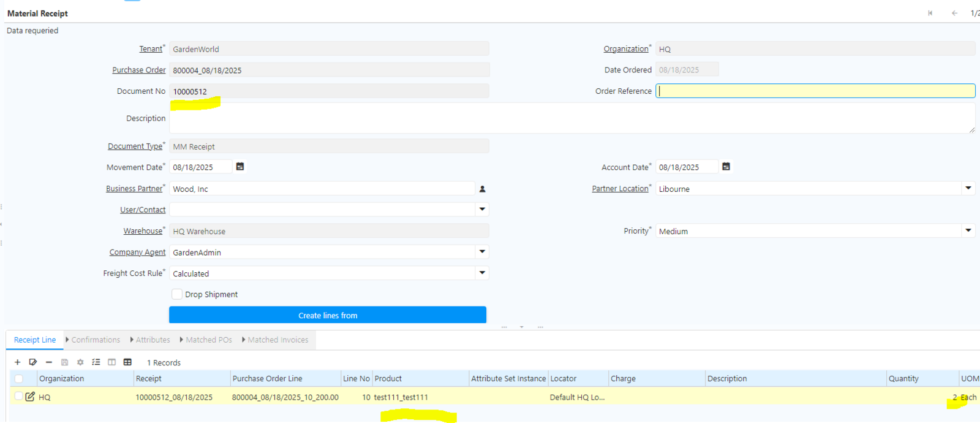Click the Business Partner person icon
This screenshot has height=423, width=980.
click(x=483, y=189)
